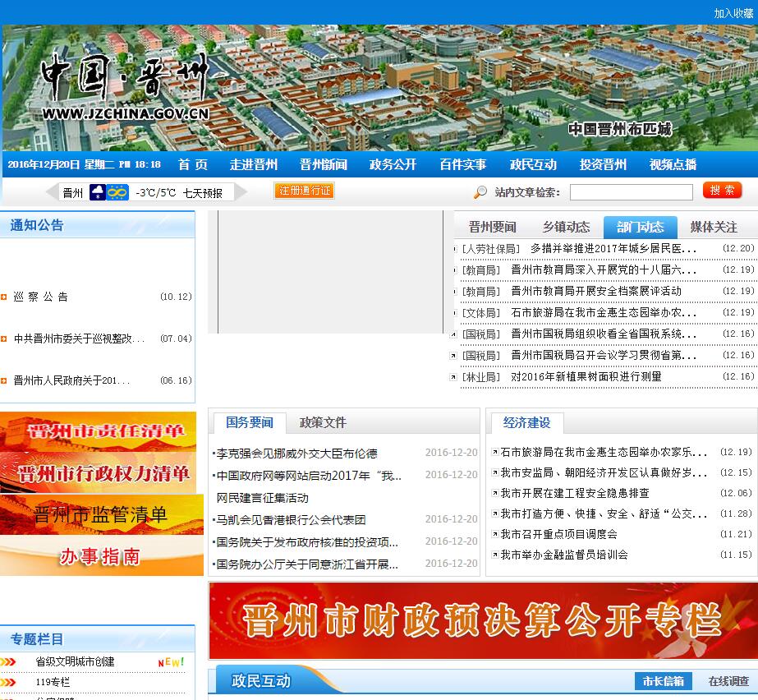
Task: Click the 注册通行证 button
Action: pyautogui.click(x=304, y=191)
